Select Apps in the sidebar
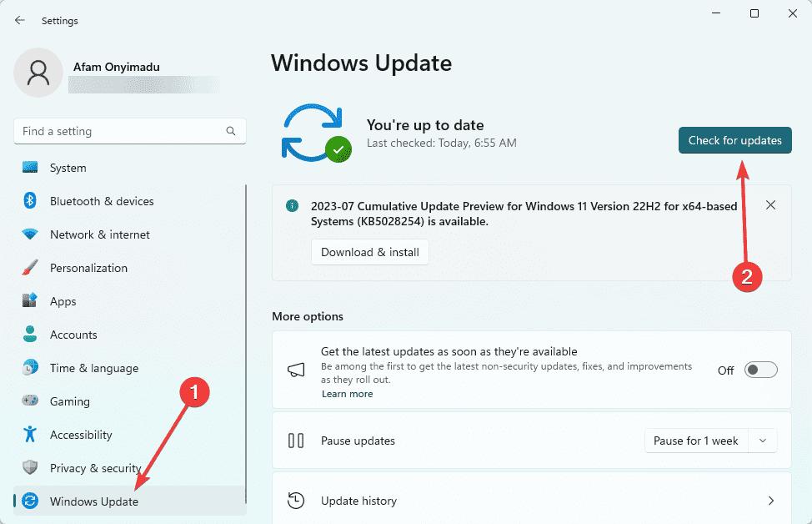The height and width of the screenshot is (524, 812). [129, 301]
